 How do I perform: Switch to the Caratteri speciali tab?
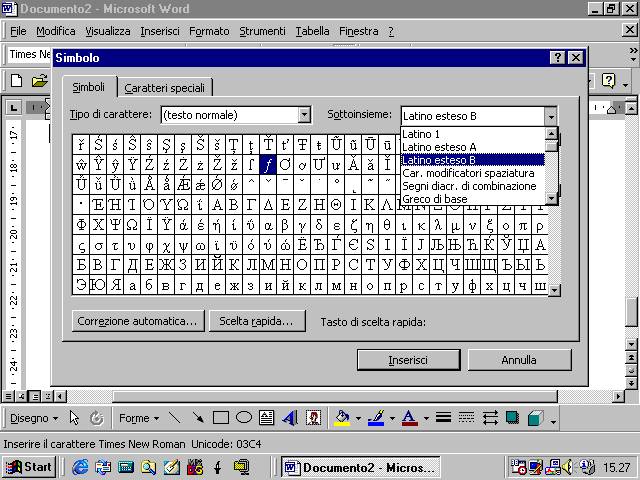pyautogui.click(x=164, y=88)
